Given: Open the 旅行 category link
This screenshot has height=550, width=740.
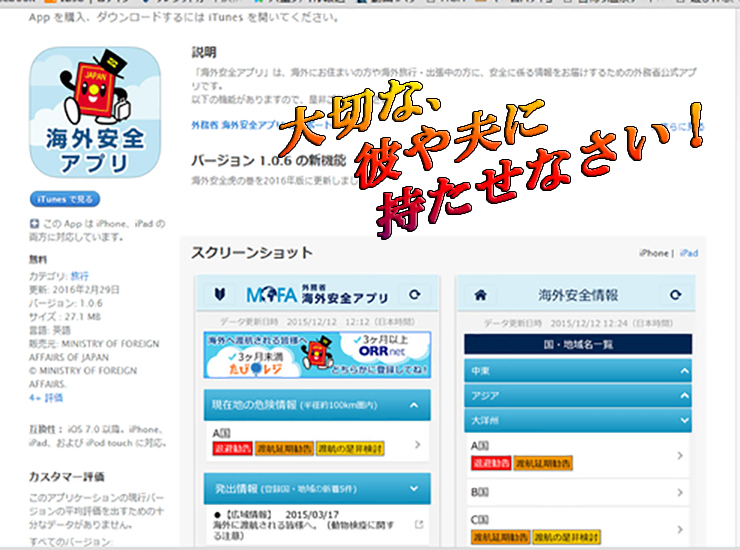Looking at the screenshot, I should coord(79,276).
